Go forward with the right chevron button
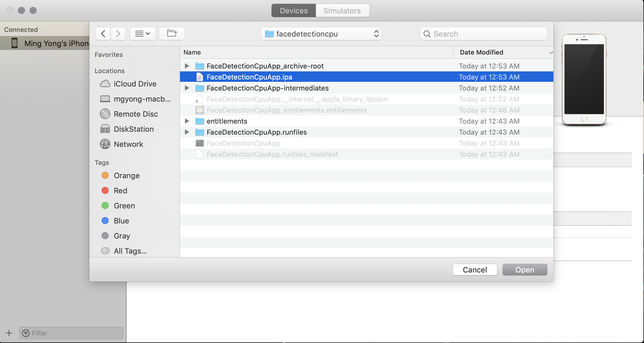 (118, 34)
